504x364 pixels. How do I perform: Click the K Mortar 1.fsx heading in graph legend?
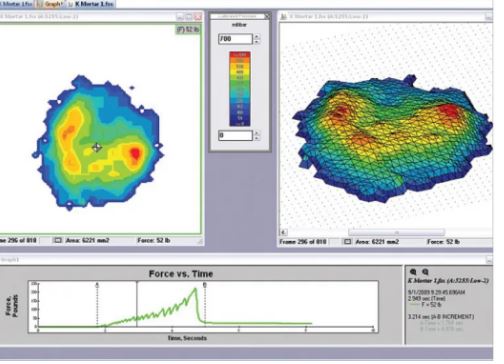pos(448,281)
